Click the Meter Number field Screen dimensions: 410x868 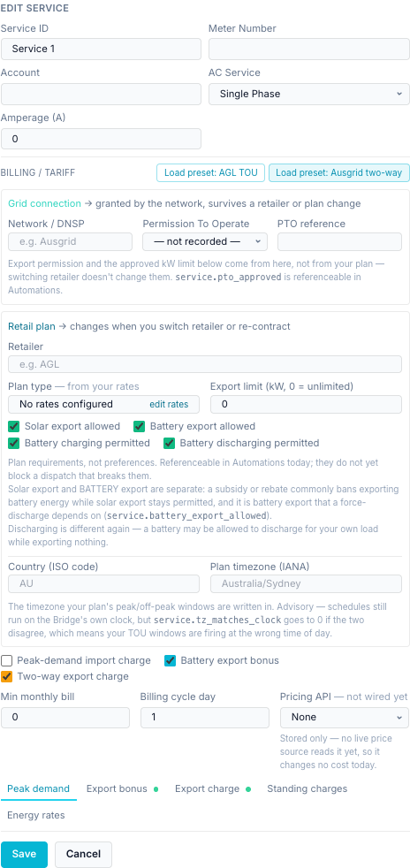point(308,49)
